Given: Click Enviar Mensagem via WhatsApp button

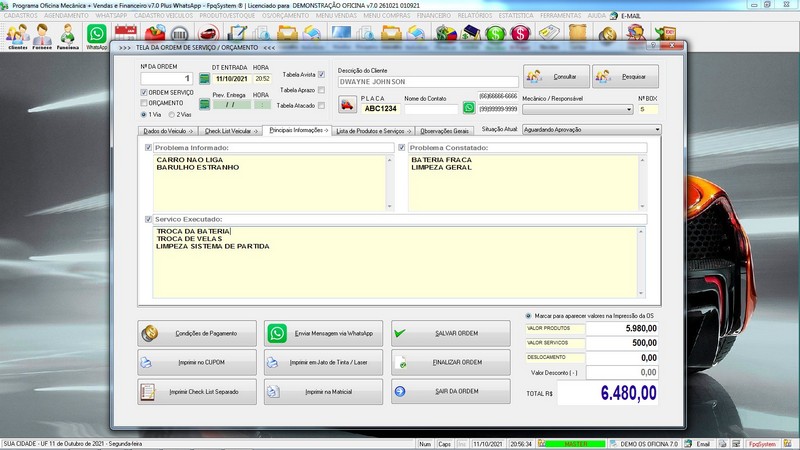Looking at the screenshot, I should 323,333.
